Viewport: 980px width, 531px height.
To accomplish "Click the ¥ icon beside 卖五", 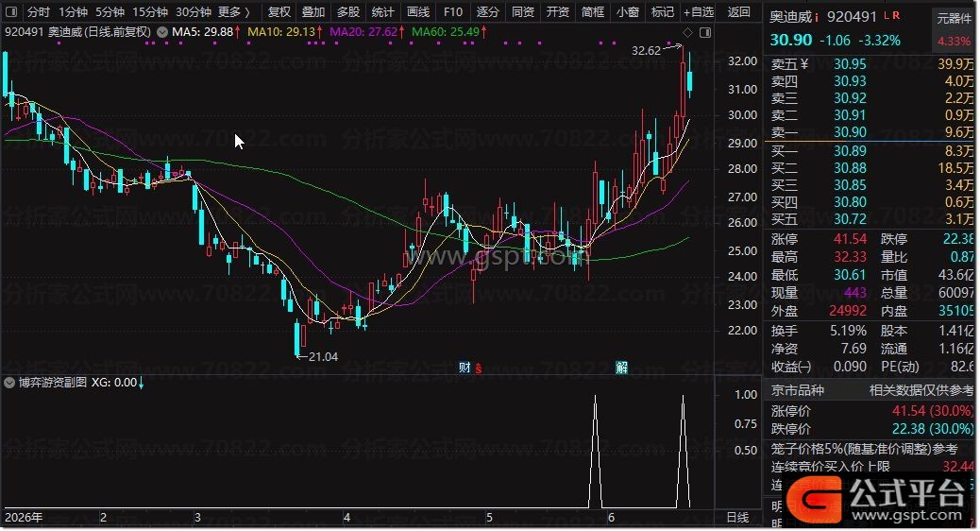I will 804,64.
